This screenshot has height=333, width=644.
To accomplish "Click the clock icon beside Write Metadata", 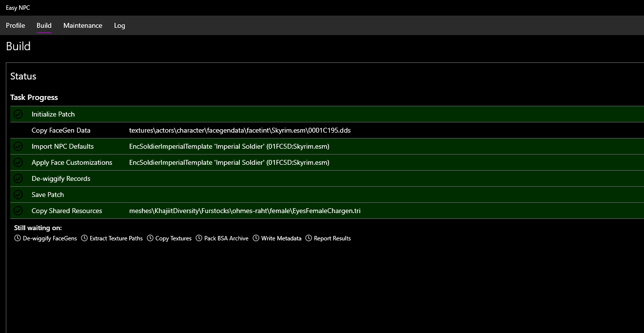I will click(256, 238).
